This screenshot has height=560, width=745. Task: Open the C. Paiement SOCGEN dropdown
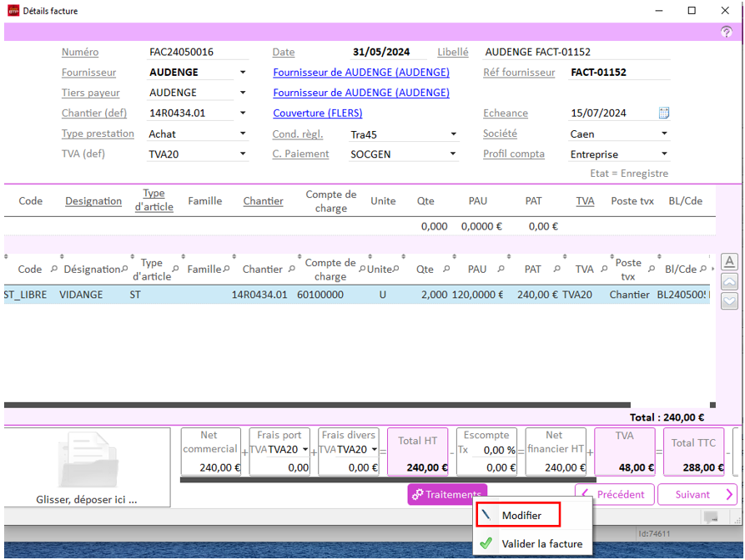tap(454, 154)
